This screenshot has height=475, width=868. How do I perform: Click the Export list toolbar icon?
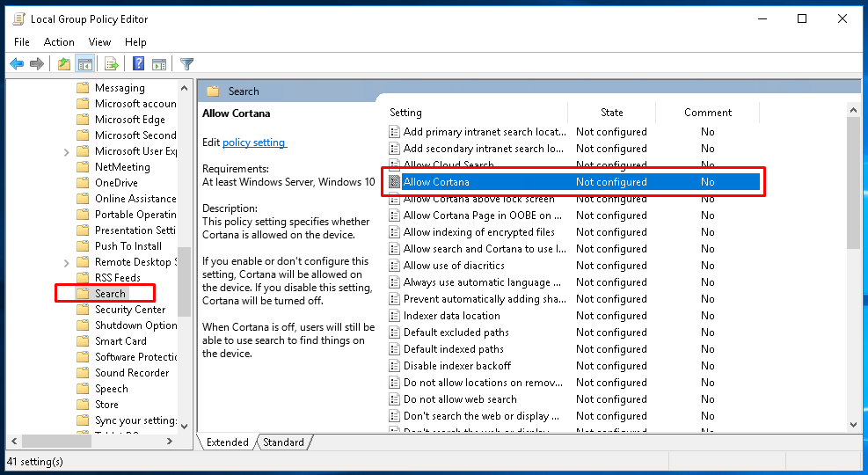point(112,64)
